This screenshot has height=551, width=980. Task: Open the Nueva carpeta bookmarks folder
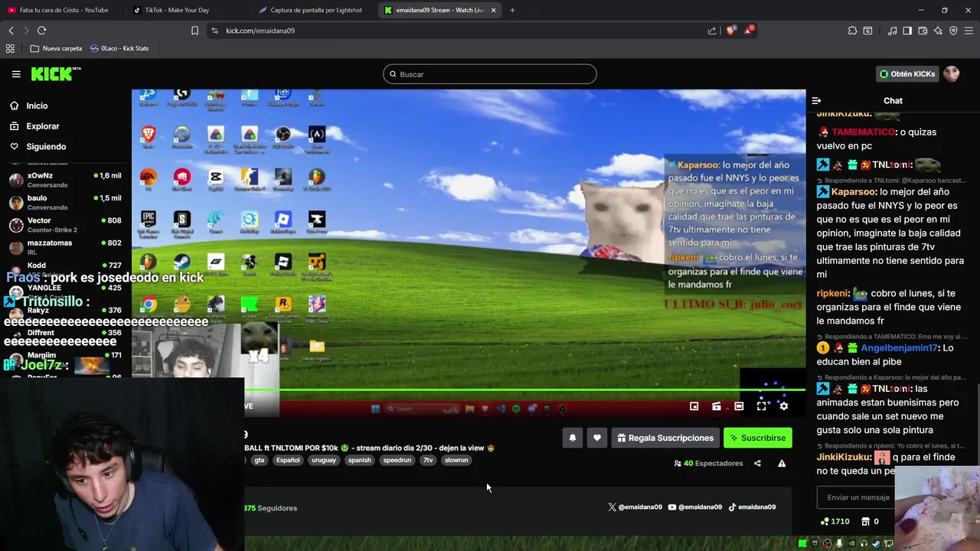click(x=56, y=48)
